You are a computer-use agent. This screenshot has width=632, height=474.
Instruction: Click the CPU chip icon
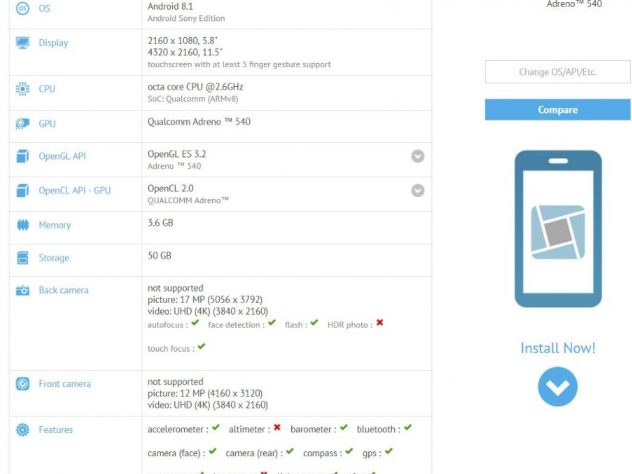[22, 89]
